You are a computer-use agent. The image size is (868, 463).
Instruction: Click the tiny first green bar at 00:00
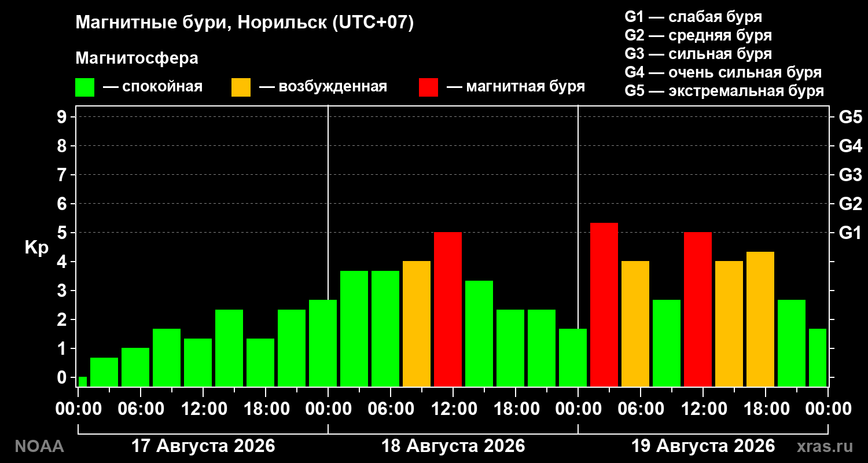tap(83, 381)
